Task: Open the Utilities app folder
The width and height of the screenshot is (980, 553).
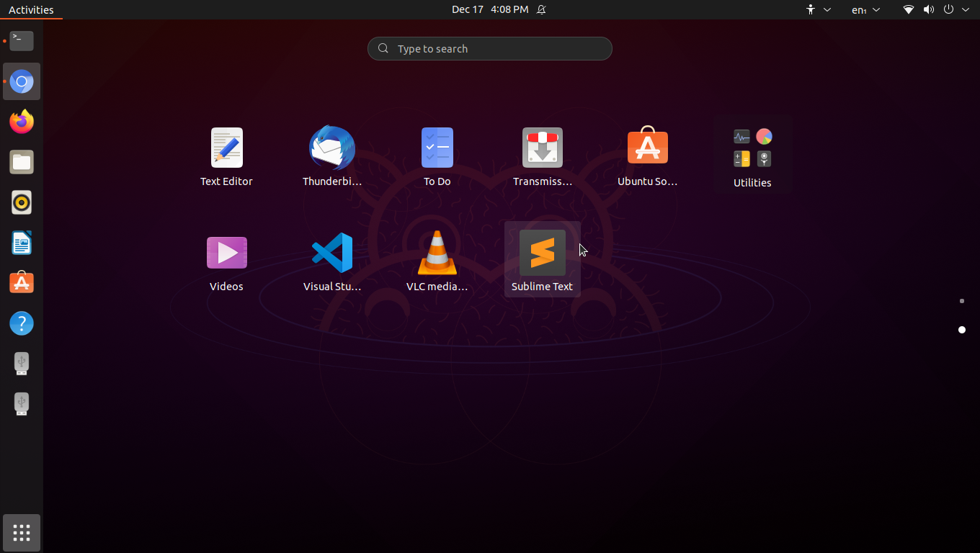Action: [752, 148]
